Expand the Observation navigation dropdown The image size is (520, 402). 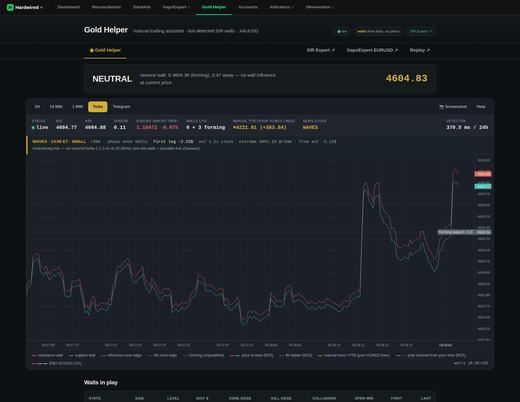click(319, 7)
